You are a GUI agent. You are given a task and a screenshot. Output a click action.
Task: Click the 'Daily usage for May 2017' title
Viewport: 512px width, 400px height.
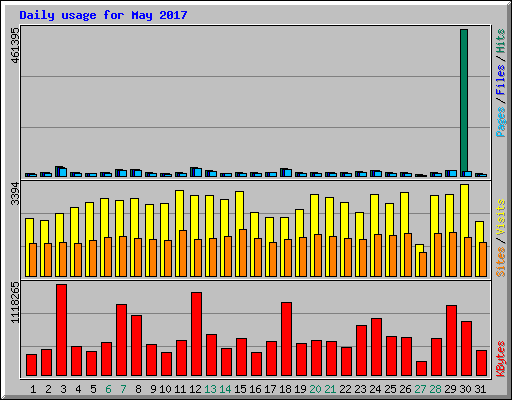(x=103, y=15)
